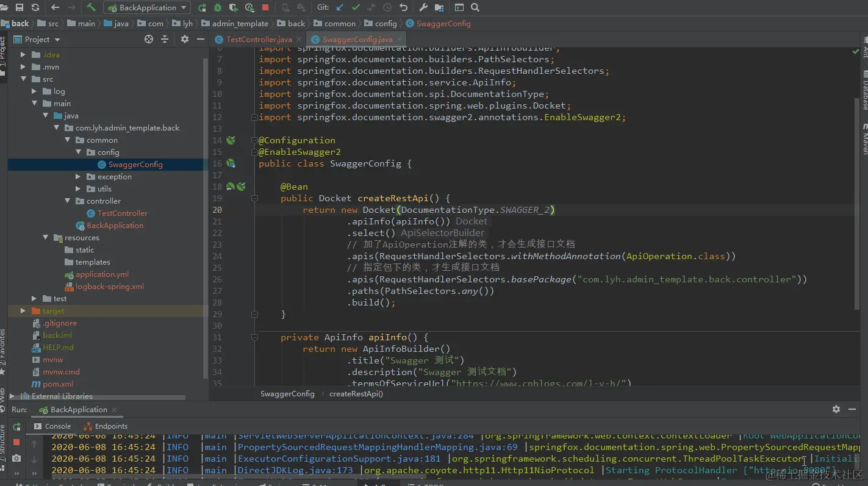Open logback-spring.xml file

pyautogui.click(x=104, y=286)
